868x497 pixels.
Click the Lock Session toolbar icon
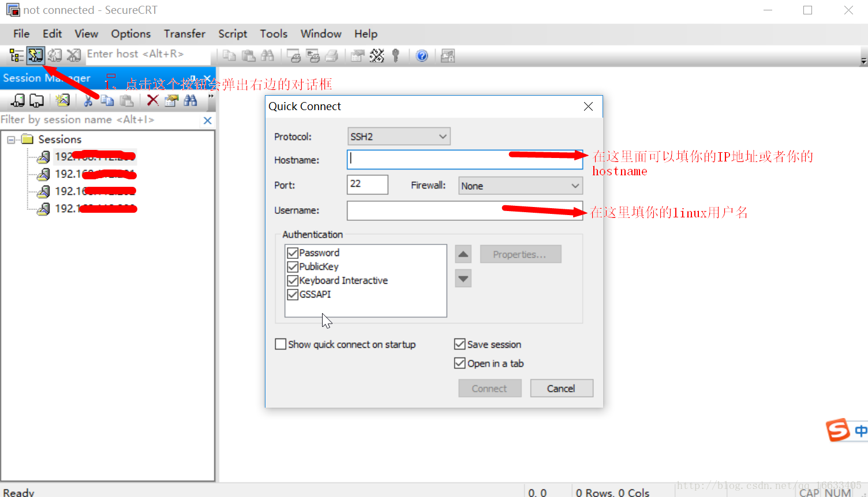pyautogui.click(x=448, y=55)
